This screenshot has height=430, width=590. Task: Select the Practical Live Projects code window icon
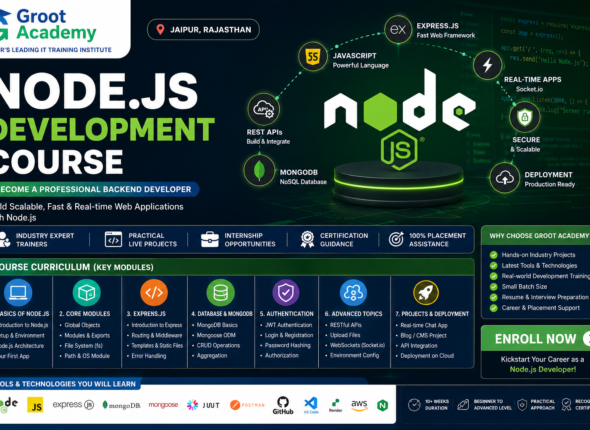tap(113, 239)
